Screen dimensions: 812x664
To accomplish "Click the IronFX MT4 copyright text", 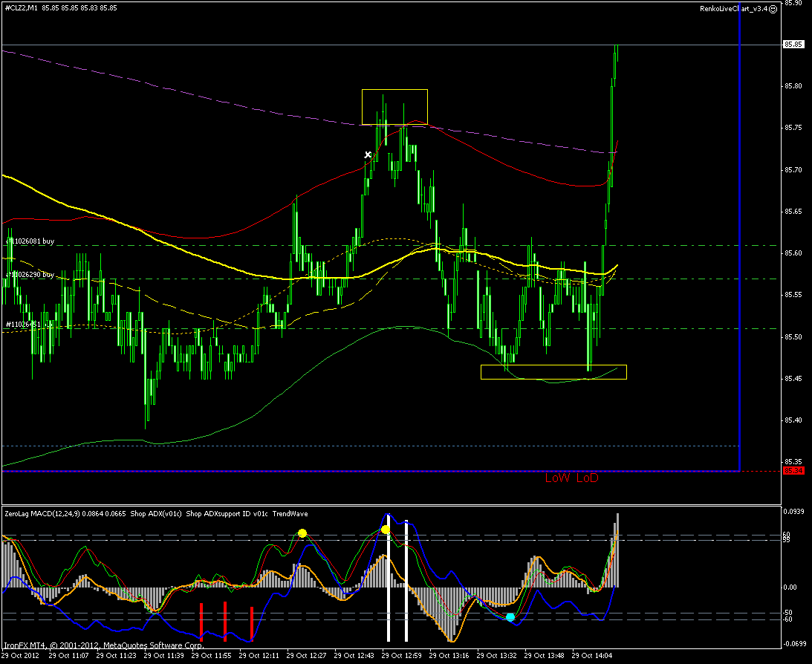I will click(x=103, y=645).
